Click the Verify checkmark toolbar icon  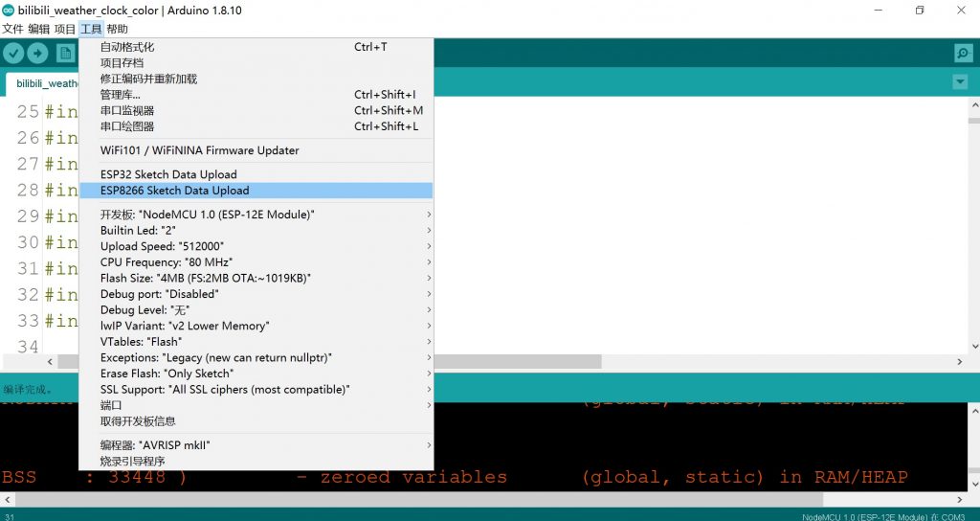(x=13, y=53)
